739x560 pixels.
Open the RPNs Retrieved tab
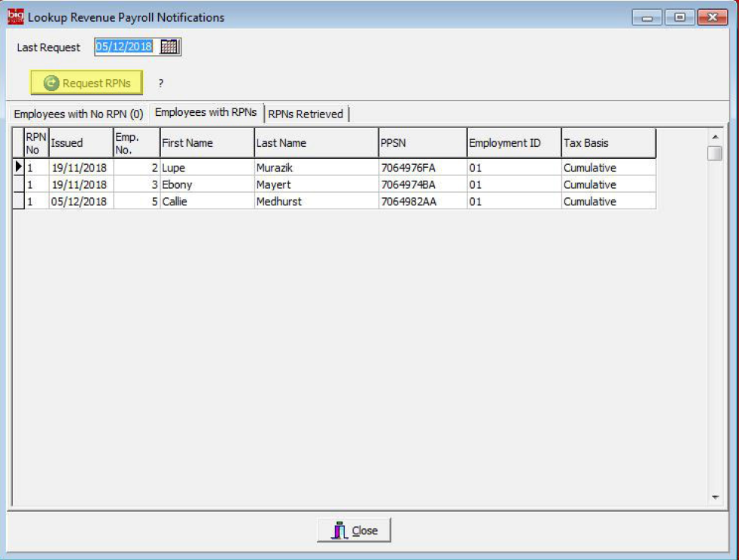pyautogui.click(x=306, y=114)
